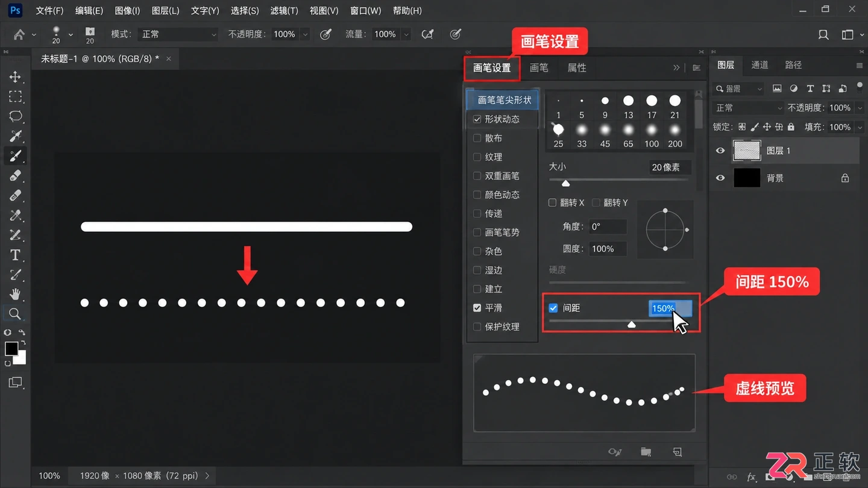Open the 不透明度 dropdown in options bar
868x488 pixels.
(x=304, y=34)
